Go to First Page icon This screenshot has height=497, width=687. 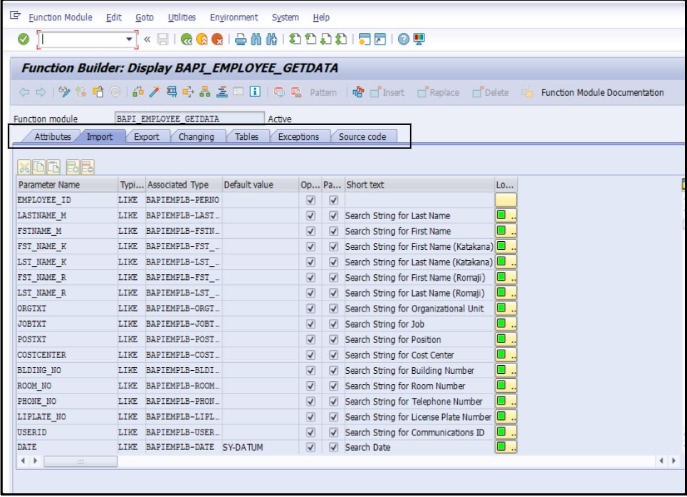295,39
